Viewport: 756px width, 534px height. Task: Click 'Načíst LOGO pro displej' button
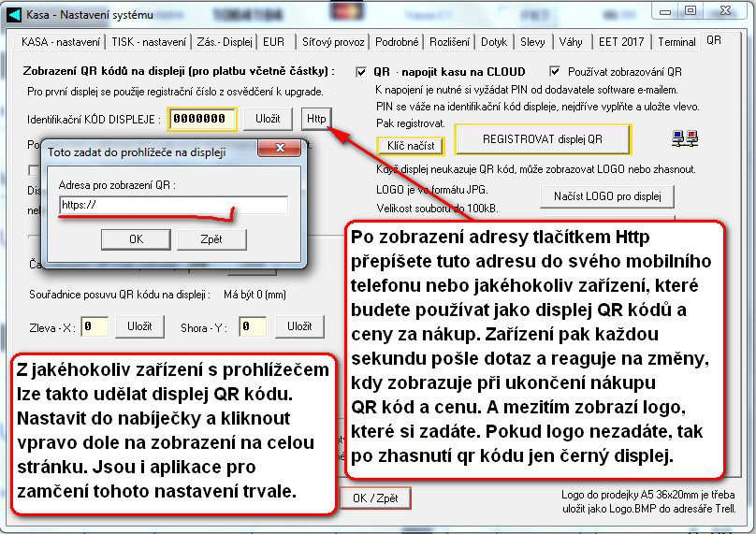(x=606, y=196)
